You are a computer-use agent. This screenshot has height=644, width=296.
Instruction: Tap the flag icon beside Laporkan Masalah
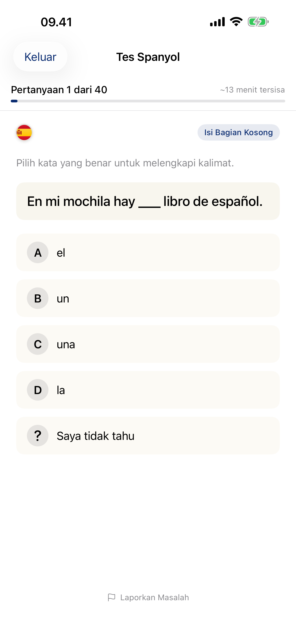111,597
